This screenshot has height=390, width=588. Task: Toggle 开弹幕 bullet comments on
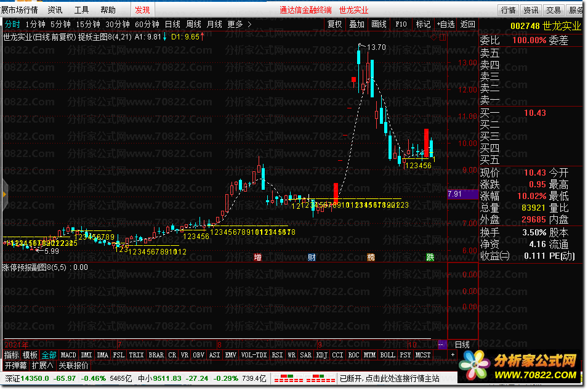16,365
